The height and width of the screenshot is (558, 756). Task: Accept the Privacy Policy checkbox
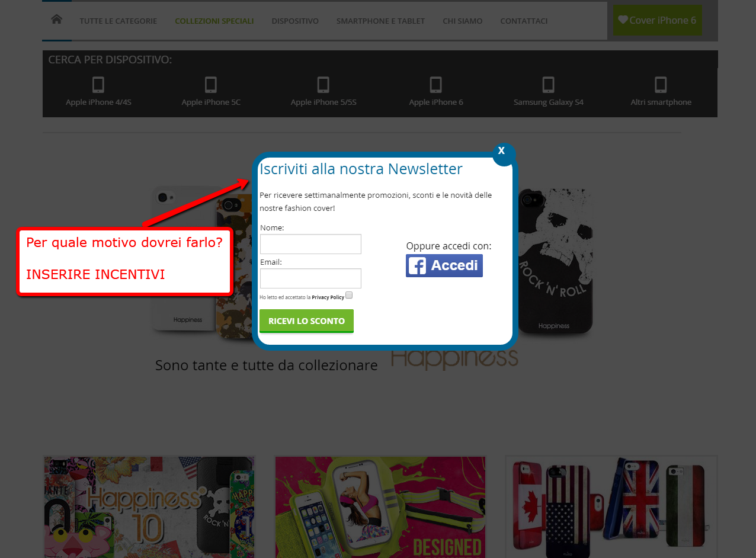349,295
